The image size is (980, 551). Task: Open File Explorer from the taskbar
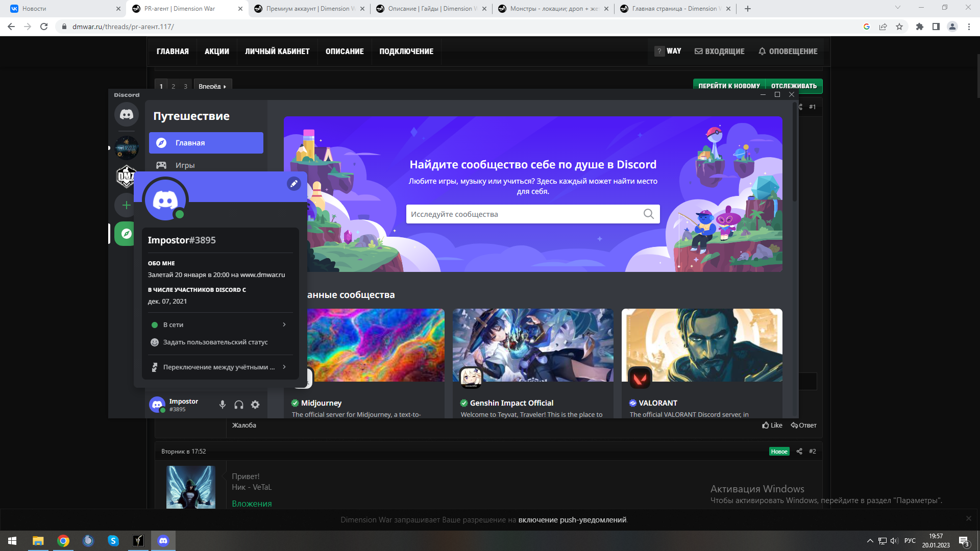coord(38,541)
